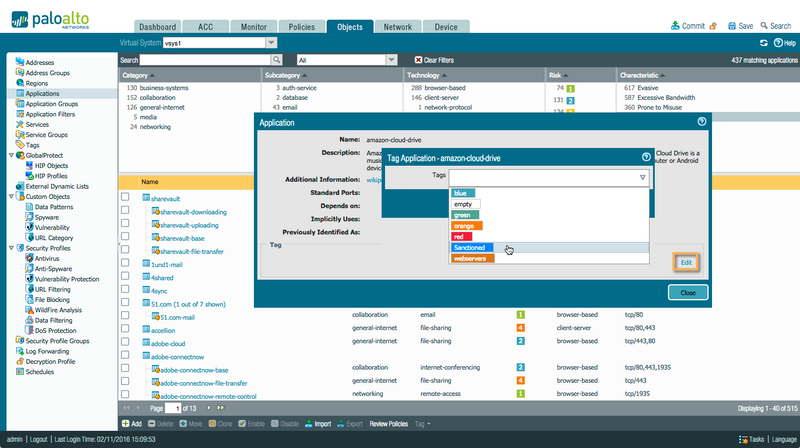Open Help in the Tag Application dialog
Screen dimensions: 800x448
[x=645, y=157]
